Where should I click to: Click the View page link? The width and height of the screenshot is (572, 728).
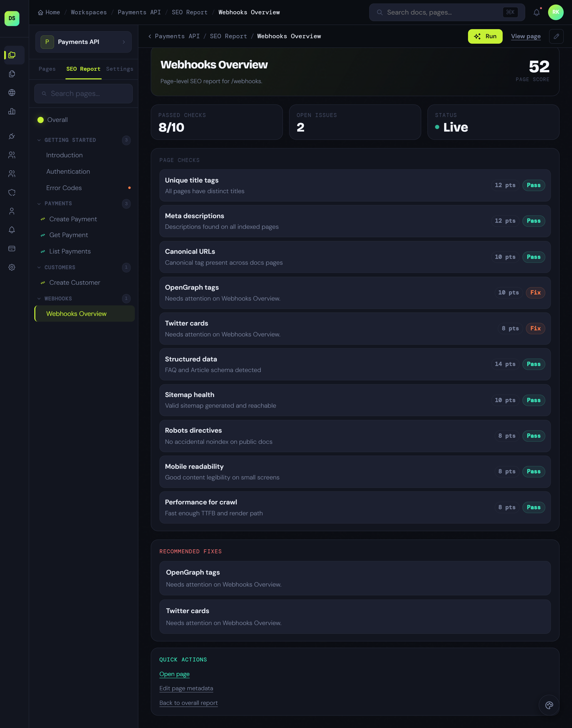pos(525,36)
